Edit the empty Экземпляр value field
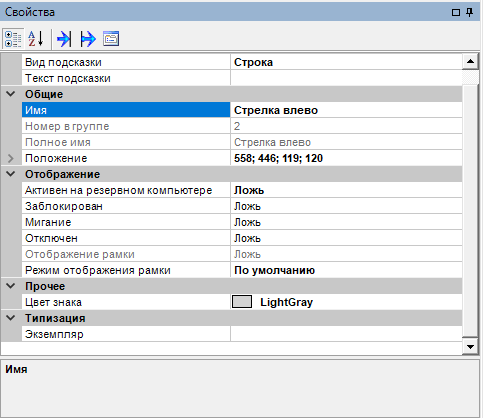 [346, 334]
